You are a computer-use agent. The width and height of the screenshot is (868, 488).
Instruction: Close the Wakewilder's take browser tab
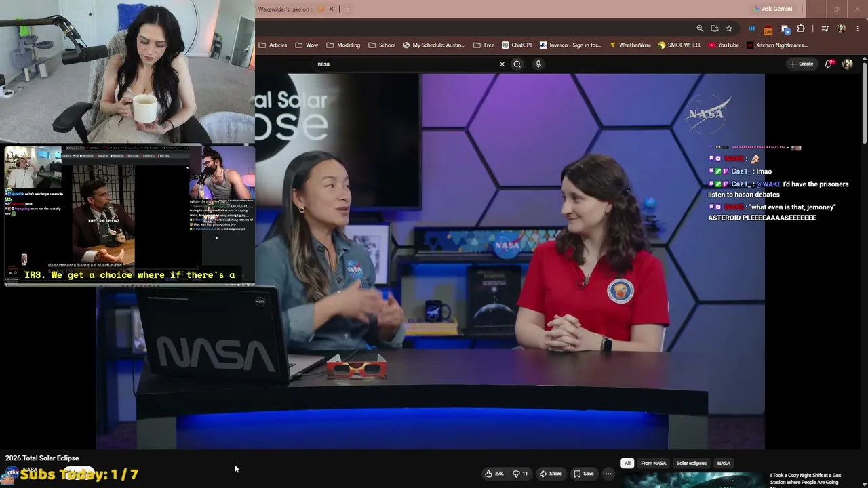tap(332, 9)
